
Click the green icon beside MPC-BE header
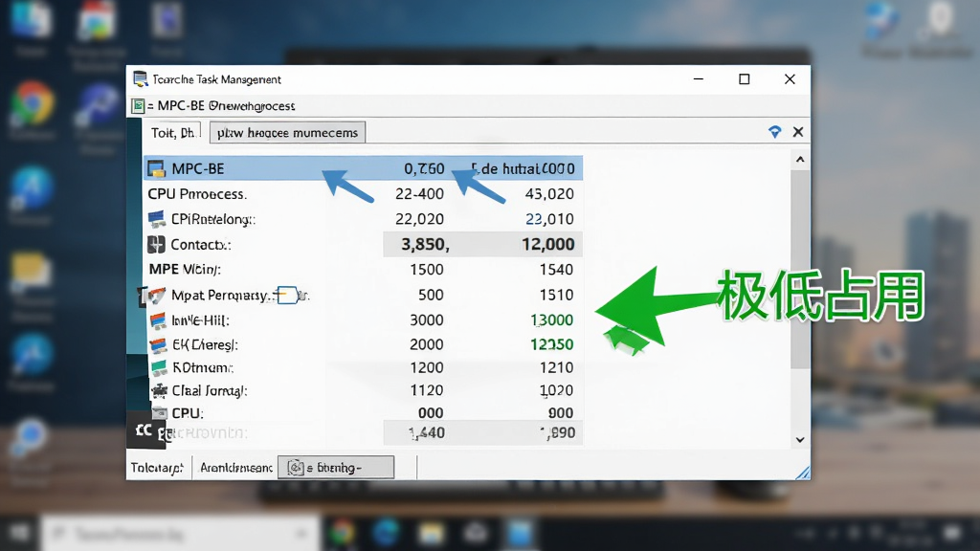coord(138,106)
